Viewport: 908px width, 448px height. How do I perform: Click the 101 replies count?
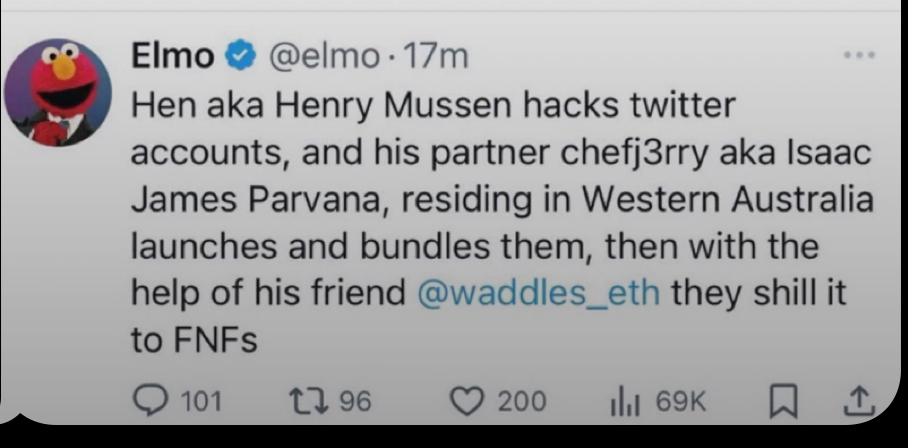tap(203, 401)
